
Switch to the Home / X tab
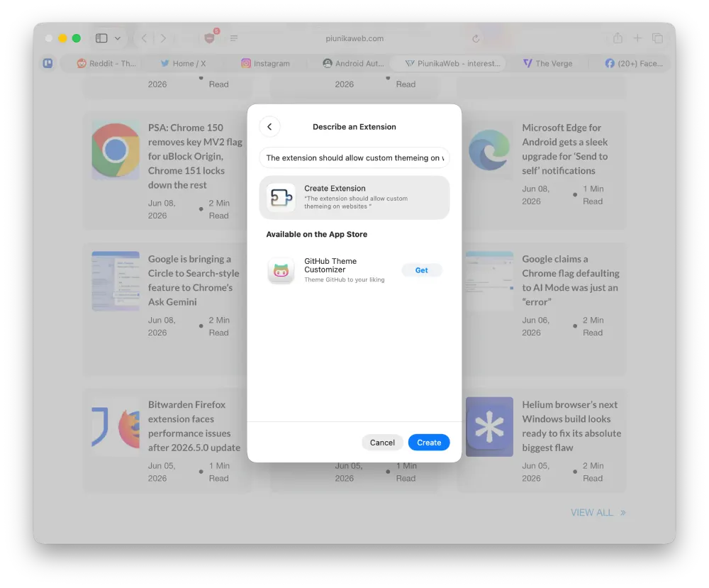point(183,63)
